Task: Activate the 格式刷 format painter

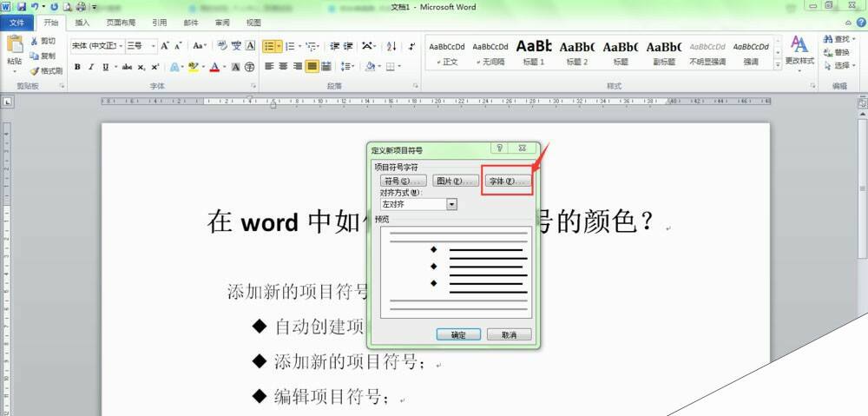Action: [47, 71]
